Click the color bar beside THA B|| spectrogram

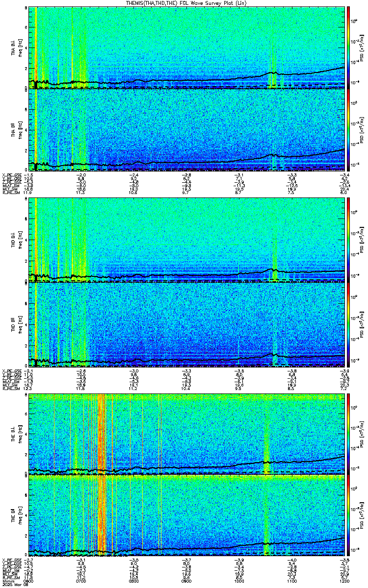click(x=348, y=130)
